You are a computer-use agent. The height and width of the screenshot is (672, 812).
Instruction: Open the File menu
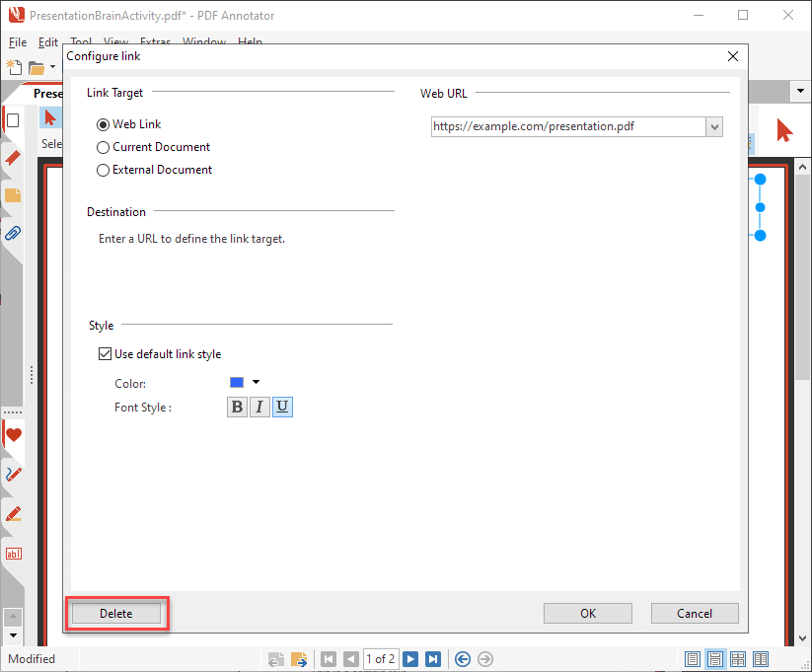(x=18, y=42)
